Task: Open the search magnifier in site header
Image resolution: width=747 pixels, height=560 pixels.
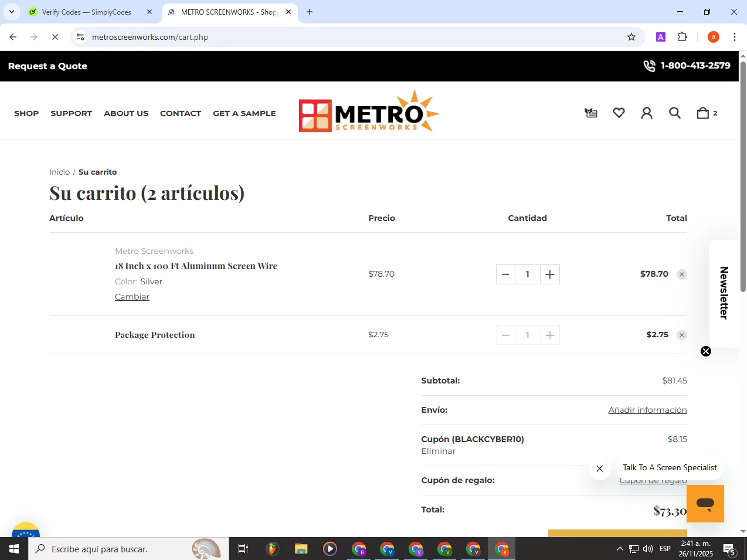Action: click(x=674, y=113)
